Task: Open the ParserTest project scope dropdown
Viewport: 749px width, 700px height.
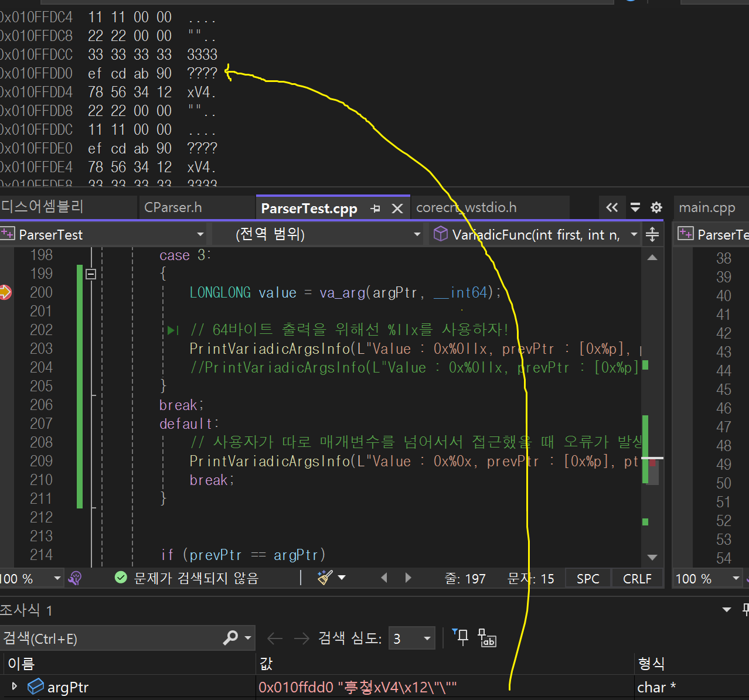Action: [x=103, y=234]
